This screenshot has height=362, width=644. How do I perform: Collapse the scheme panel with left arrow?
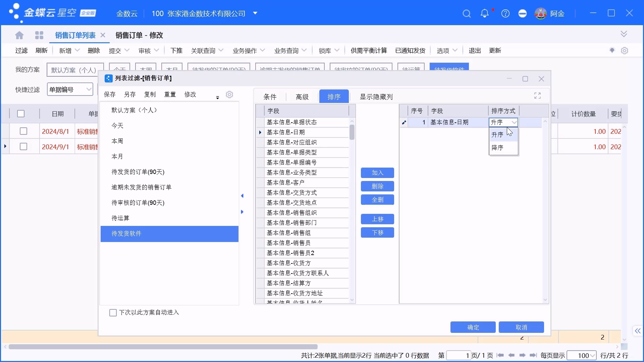[242, 196]
